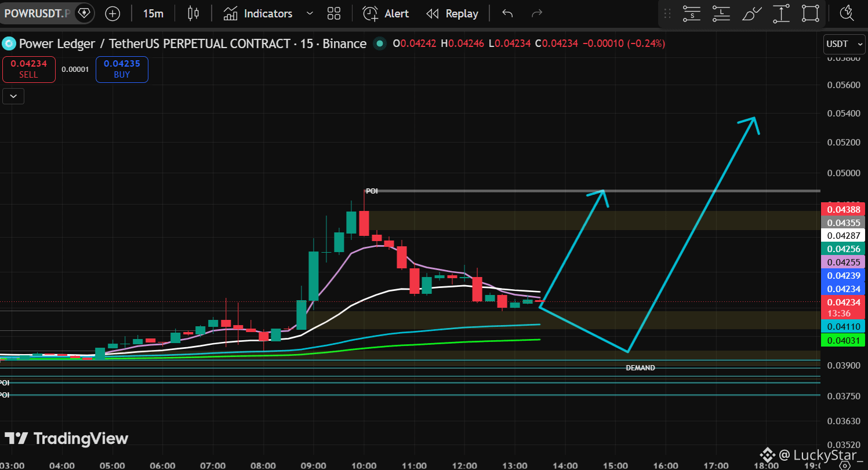Click the 0.03750 price scale tick
This screenshot has height=470, width=868.
pos(844,396)
